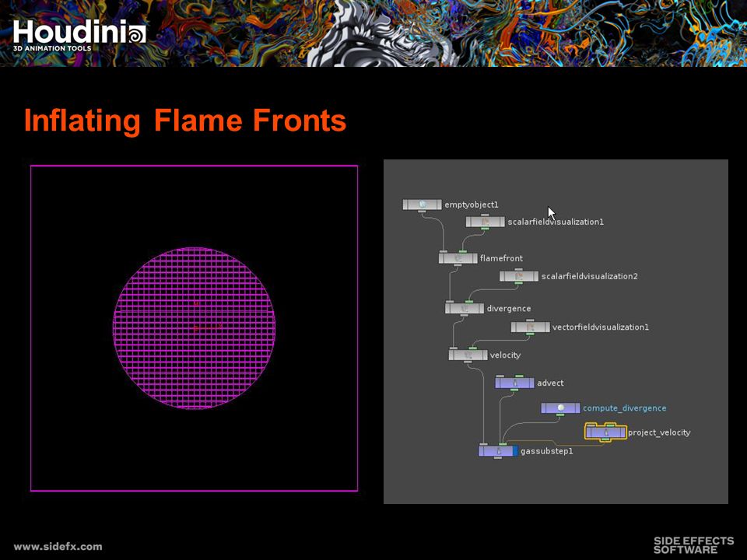Image resolution: width=747 pixels, height=560 pixels.
Task: Select the scalarfieldvisualization2 node tile
Action: click(x=519, y=276)
